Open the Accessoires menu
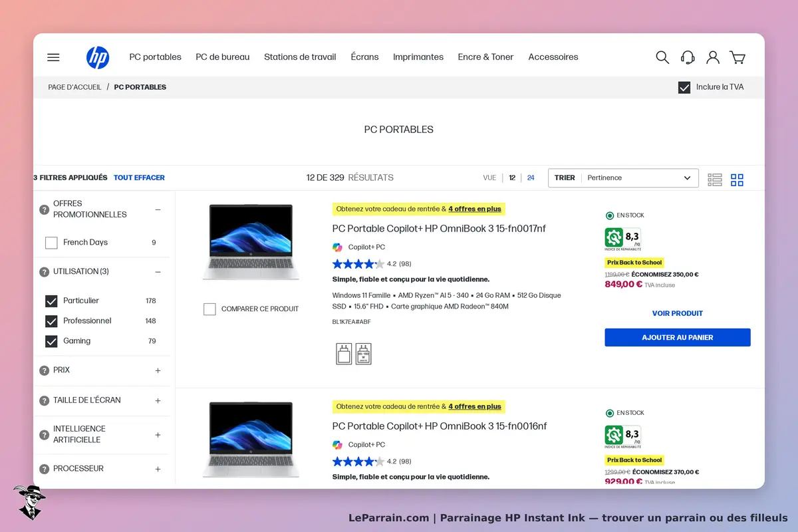 point(553,57)
